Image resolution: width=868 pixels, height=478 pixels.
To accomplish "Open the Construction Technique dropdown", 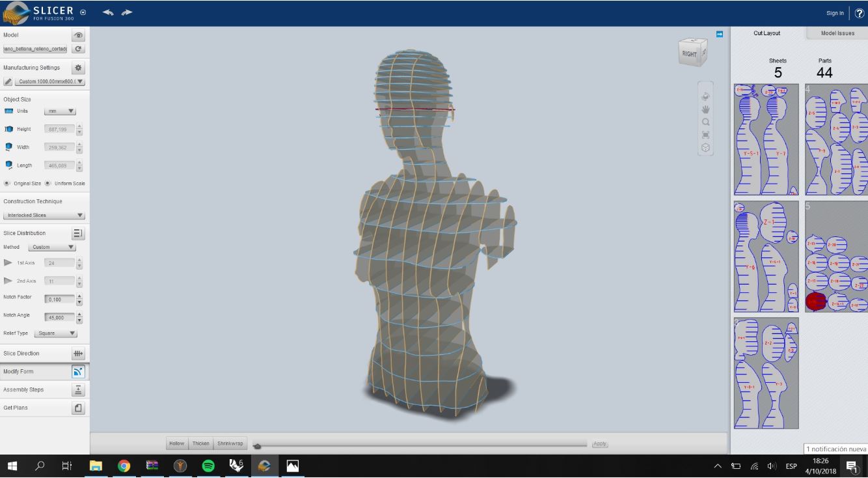I will click(44, 216).
